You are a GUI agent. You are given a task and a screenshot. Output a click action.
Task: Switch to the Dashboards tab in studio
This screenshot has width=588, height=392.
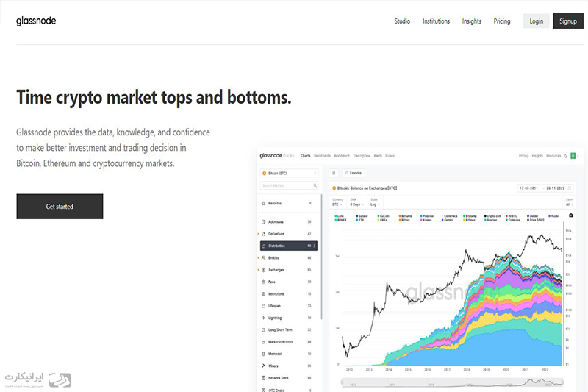click(322, 156)
